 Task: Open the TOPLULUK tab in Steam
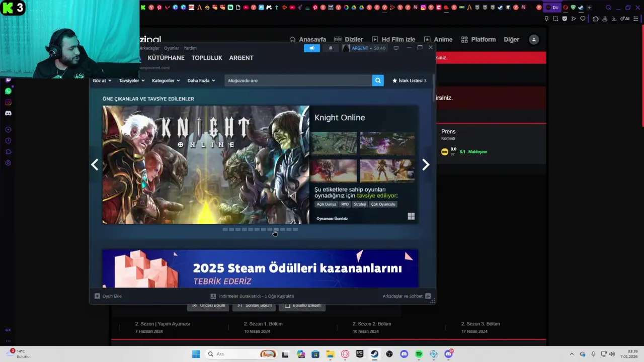click(x=207, y=58)
